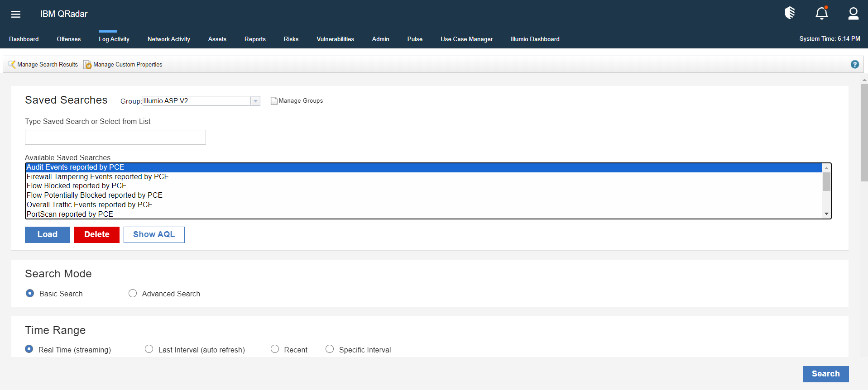The height and width of the screenshot is (390, 868).
Task: Open the notifications bell
Action: 822,13
